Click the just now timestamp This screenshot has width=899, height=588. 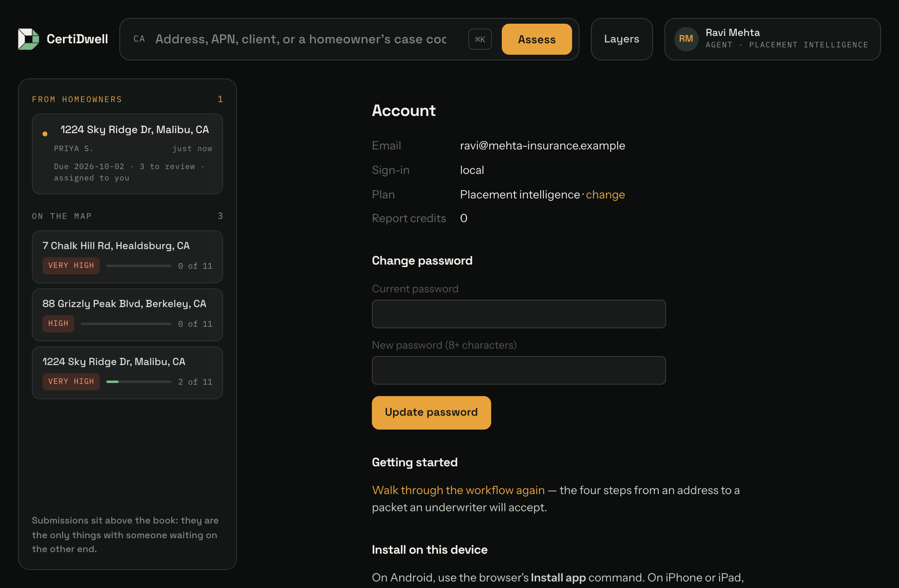pos(192,149)
